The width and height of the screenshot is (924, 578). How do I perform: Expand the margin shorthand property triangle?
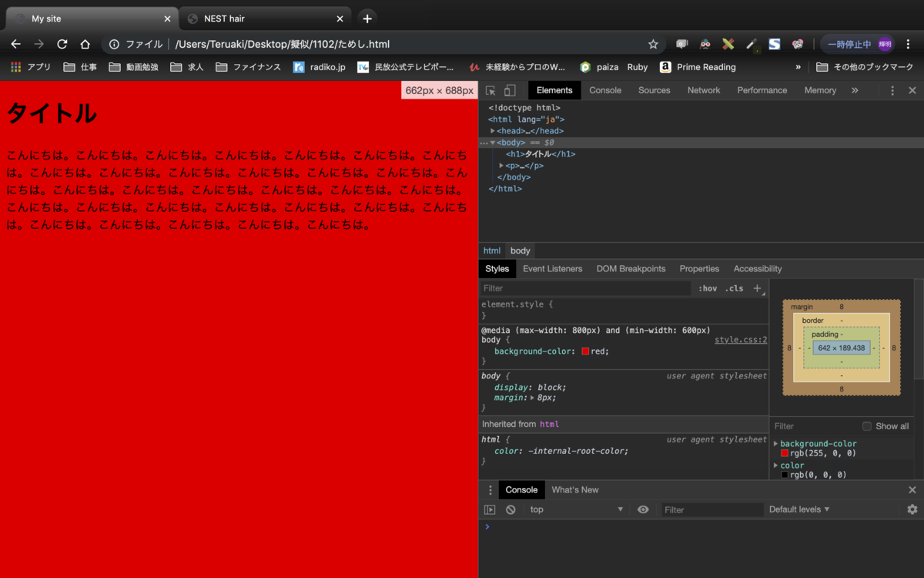[x=533, y=398]
